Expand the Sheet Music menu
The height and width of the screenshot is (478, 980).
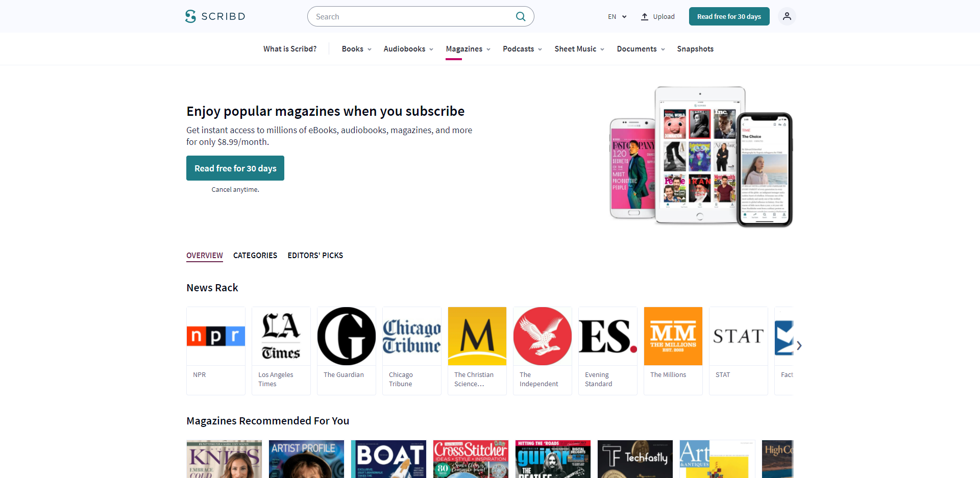click(579, 49)
